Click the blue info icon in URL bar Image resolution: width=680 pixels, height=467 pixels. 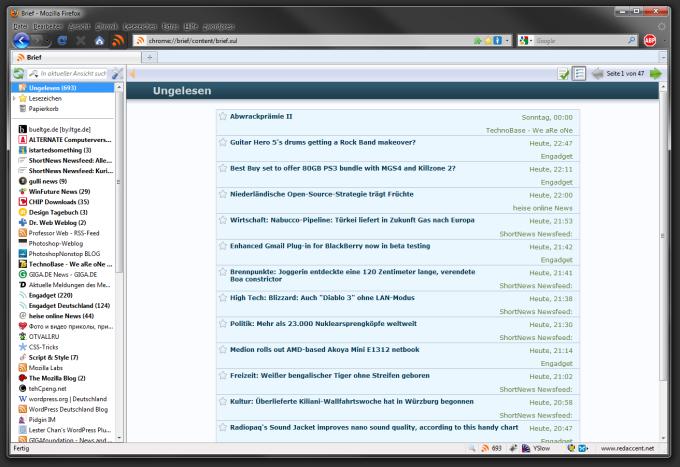497,41
